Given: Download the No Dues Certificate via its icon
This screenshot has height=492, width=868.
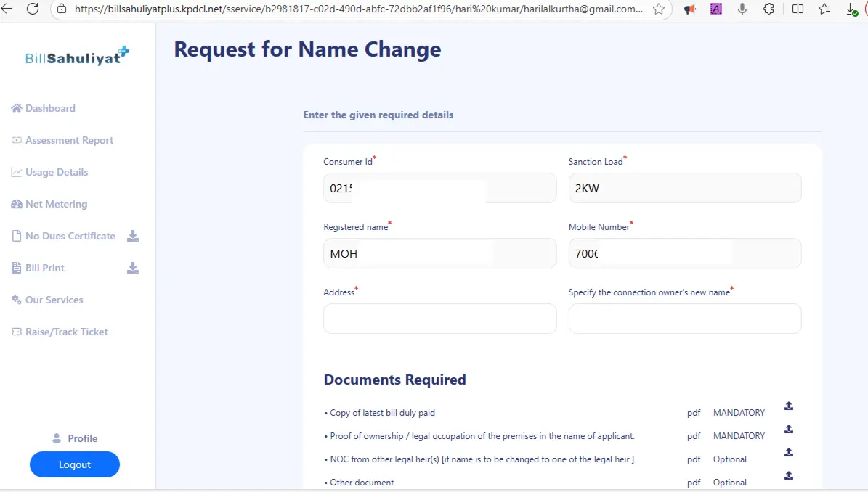Looking at the screenshot, I should 133,236.
